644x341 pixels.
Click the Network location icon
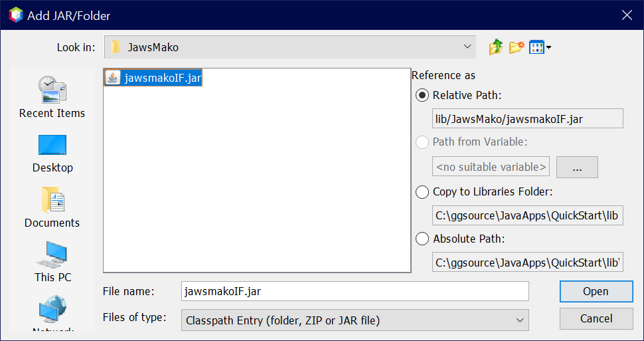(52, 314)
